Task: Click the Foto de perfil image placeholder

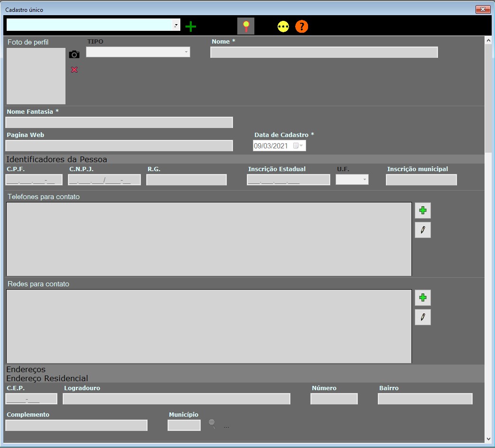Action: click(36, 76)
